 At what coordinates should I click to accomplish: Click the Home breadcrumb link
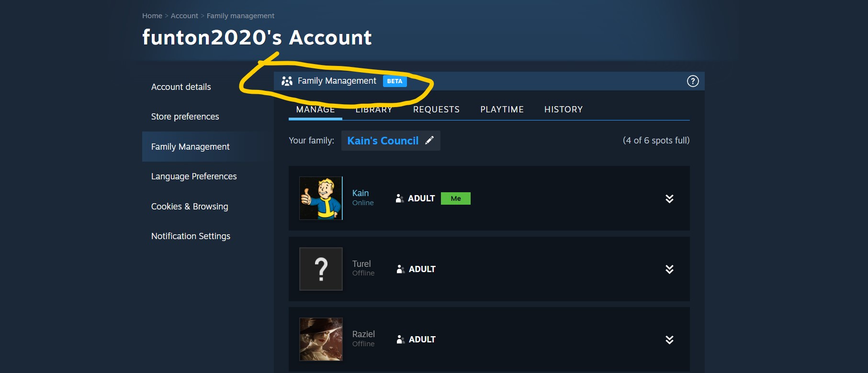pyautogui.click(x=152, y=16)
